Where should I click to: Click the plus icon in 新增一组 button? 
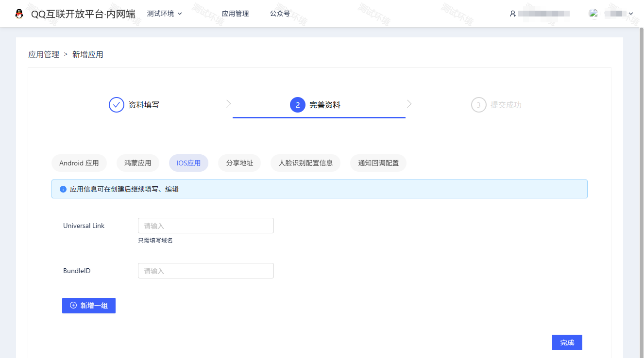pyautogui.click(x=73, y=306)
